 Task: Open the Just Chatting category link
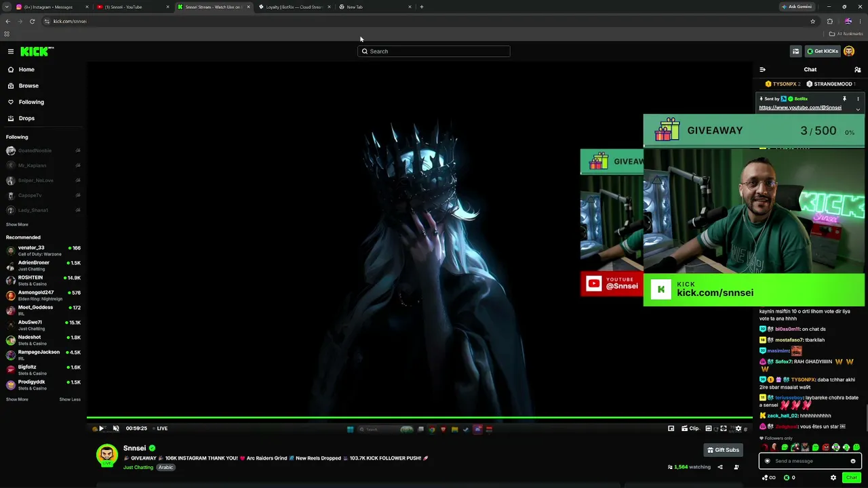138,468
